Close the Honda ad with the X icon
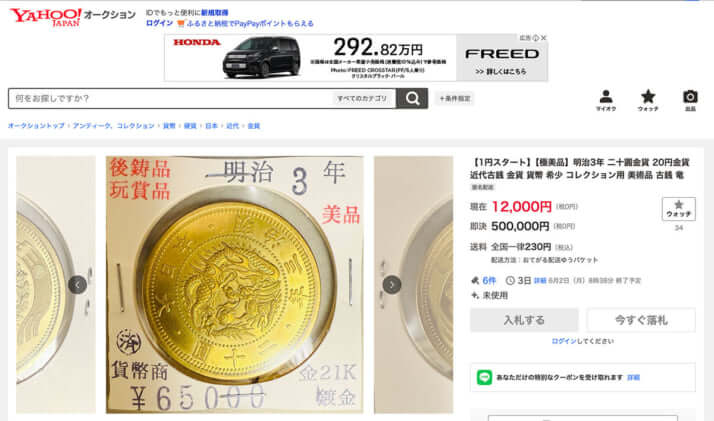Image resolution: width=714 pixels, height=421 pixels. pos(543,38)
